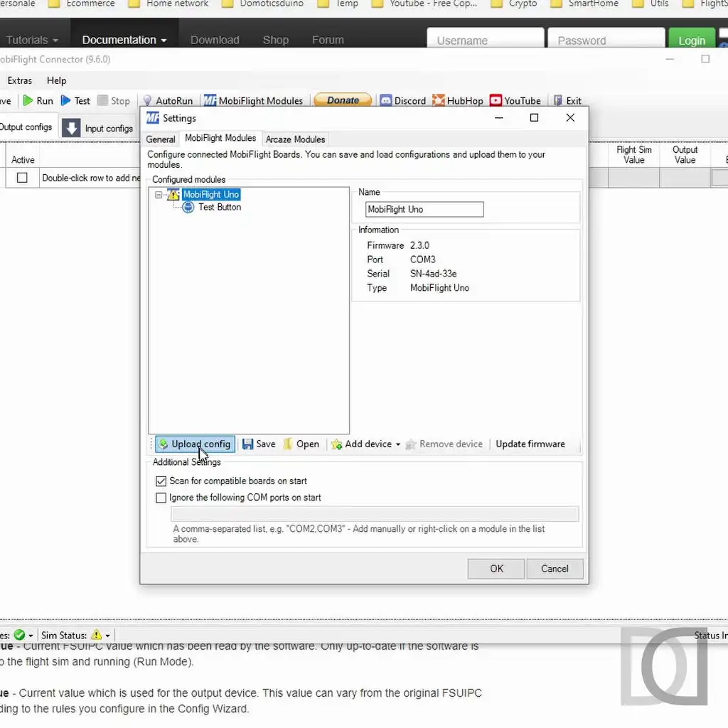
Task: Click the warning icon beside MobiFlight Uno
Action: click(173, 195)
